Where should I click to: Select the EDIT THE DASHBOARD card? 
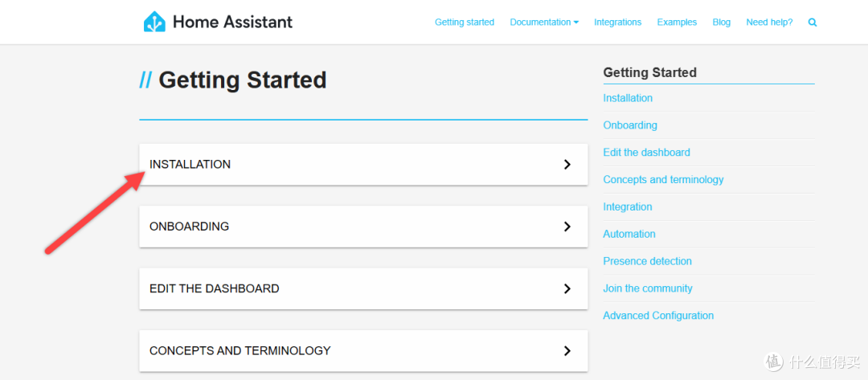click(x=363, y=288)
